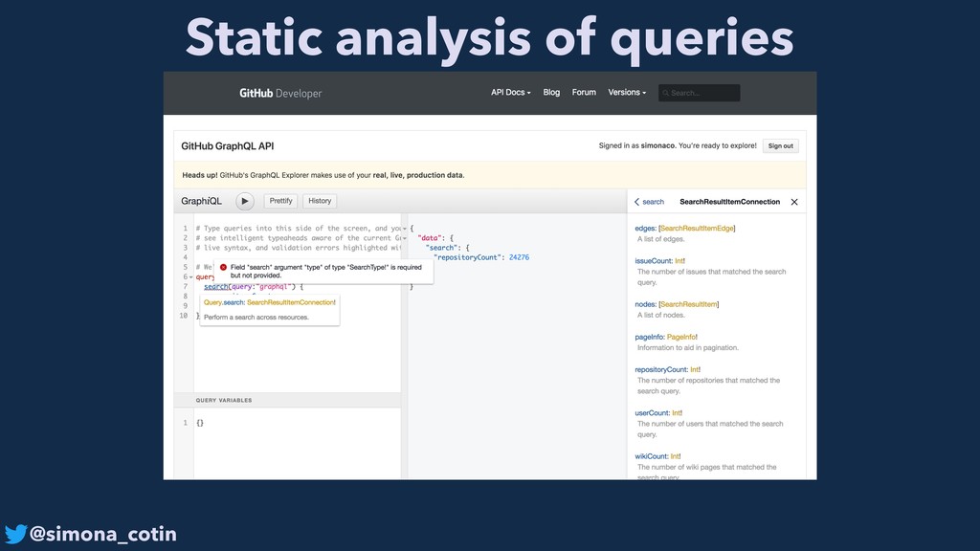This screenshot has width=980, height=551.
Task: Select the wikiCount field
Action: pyautogui.click(x=651, y=456)
